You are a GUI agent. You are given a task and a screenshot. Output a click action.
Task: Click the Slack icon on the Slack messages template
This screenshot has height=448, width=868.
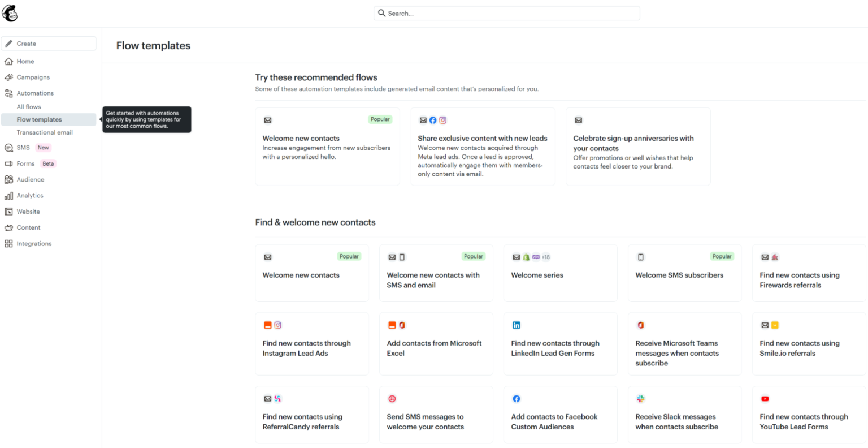point(640,399)
